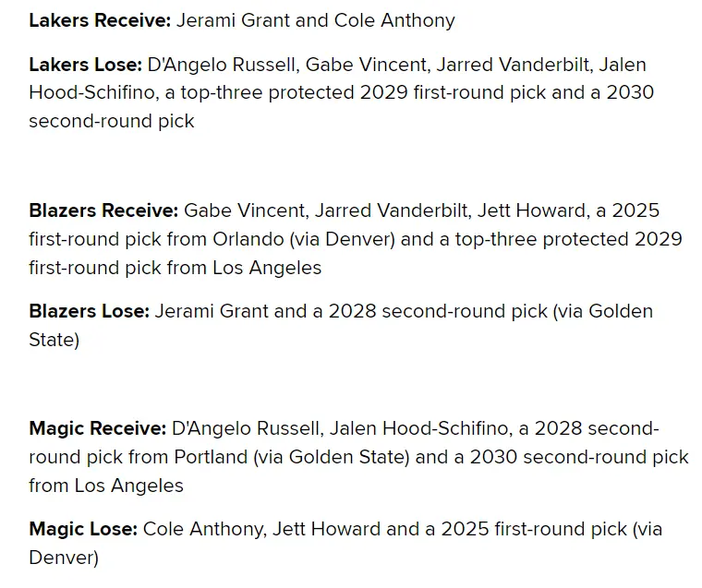Click the 'Blazers Lose:' heading text
Image resolution: width=702 pixels, height=588 pixels.
(x=89, y=311)
